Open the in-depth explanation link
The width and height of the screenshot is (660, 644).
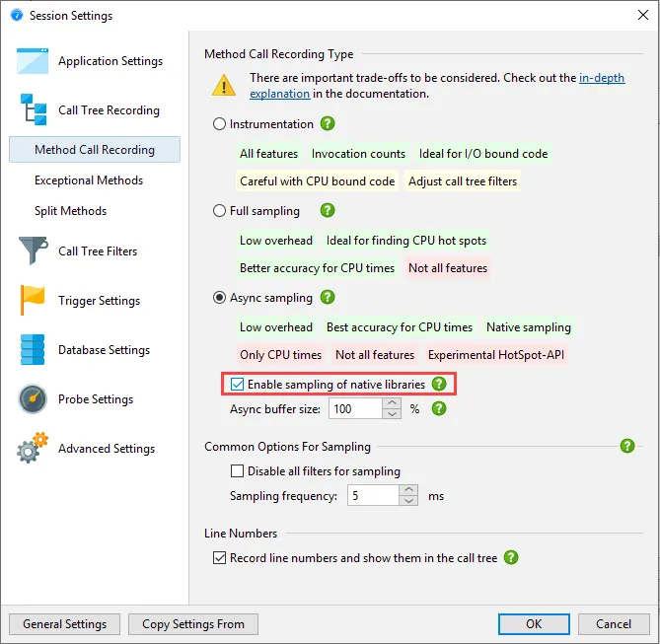pyautogui.click(x=602, y=78)
